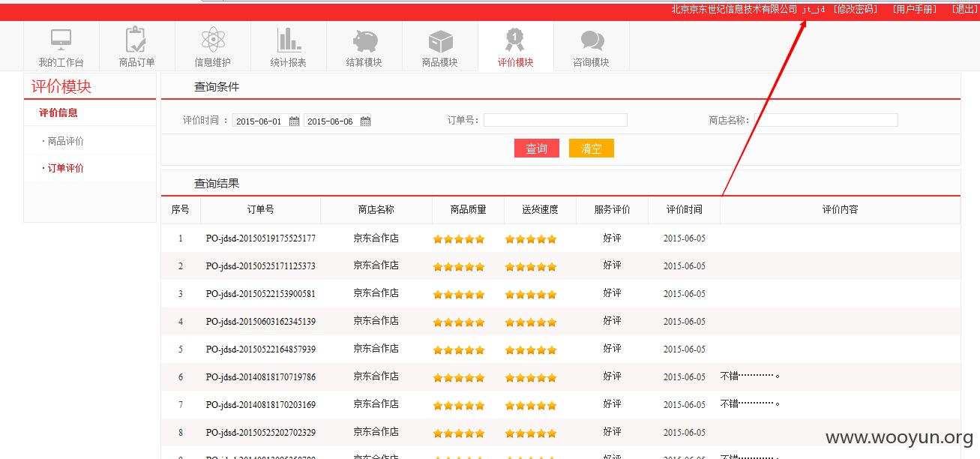Select order PO-jdsd-20150525171125373
980x459 pixels.
pyautogui.click(x=261, y=266)
